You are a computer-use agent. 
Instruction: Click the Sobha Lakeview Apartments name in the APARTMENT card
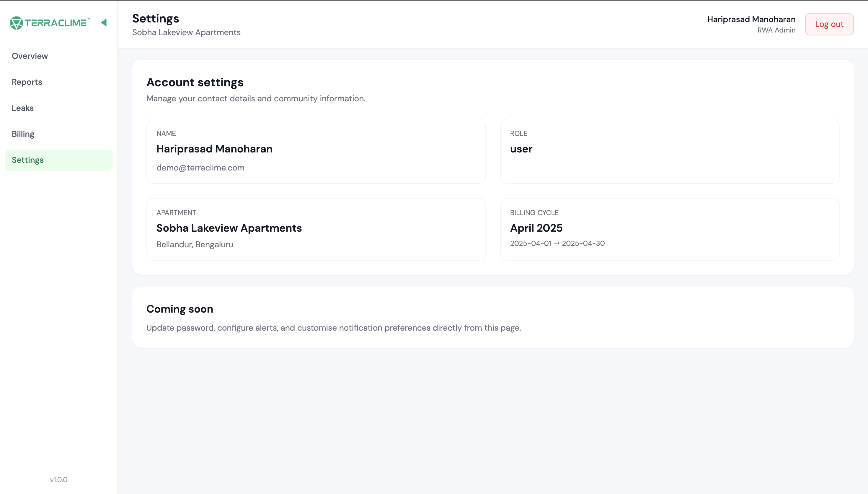coord(229,228)
